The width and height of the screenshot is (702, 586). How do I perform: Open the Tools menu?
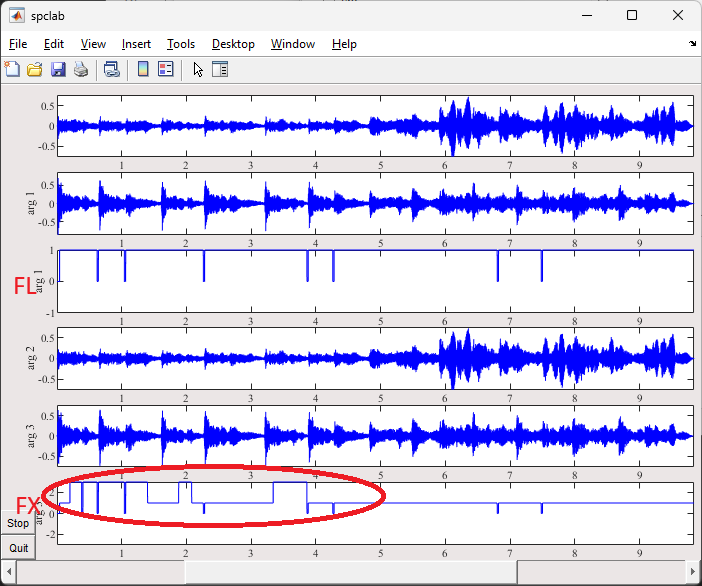181,44
